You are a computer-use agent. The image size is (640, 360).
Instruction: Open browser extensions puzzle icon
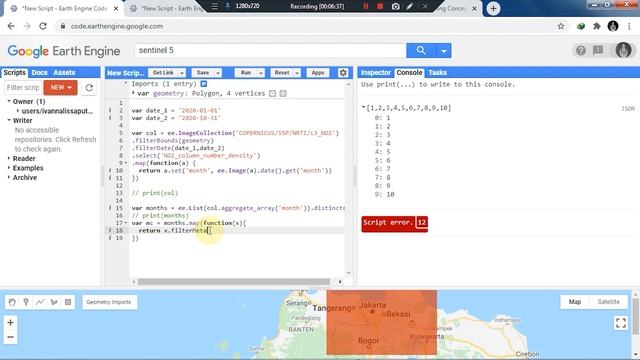coord(597,26)
